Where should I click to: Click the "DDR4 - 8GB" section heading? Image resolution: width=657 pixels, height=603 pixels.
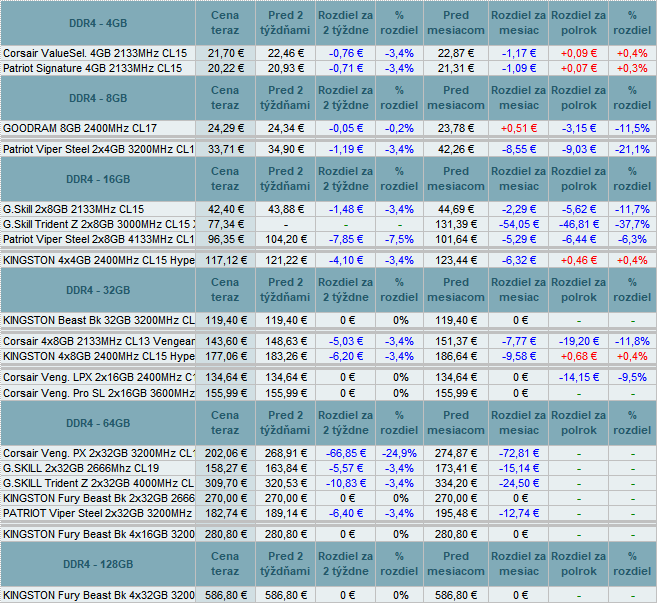(98, 98)
